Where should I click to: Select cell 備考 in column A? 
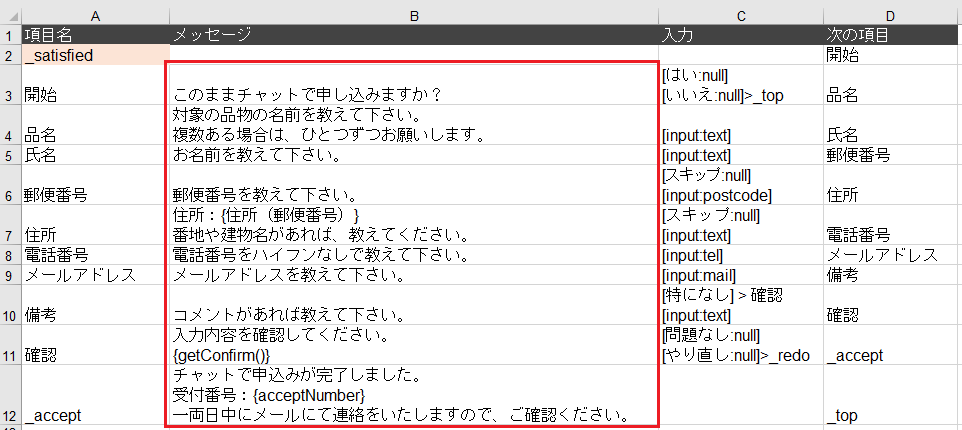click(95, 305)
